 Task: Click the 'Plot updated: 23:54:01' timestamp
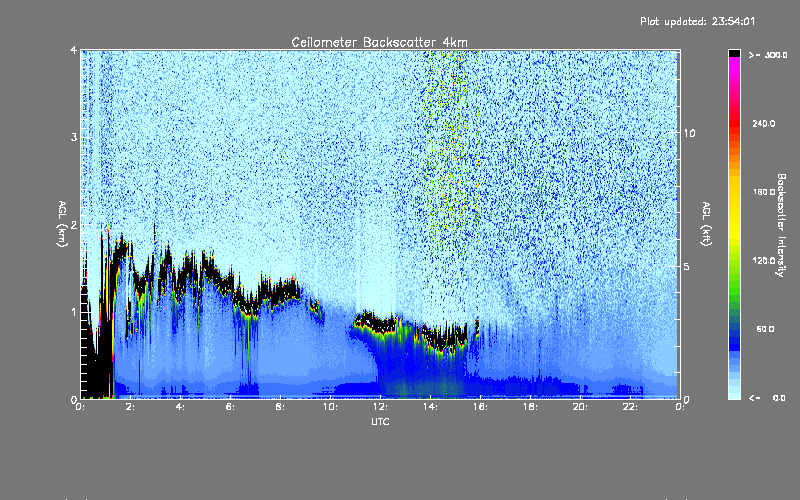click(x=697, y=21)
